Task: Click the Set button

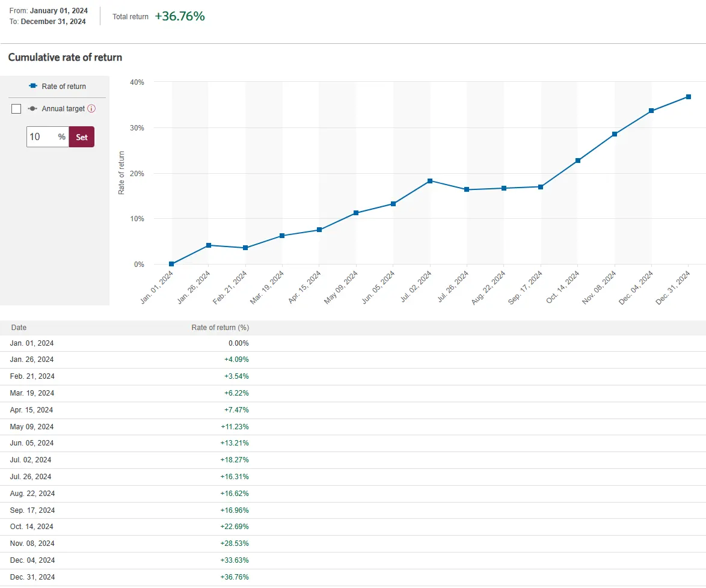Action: (82, 137)
